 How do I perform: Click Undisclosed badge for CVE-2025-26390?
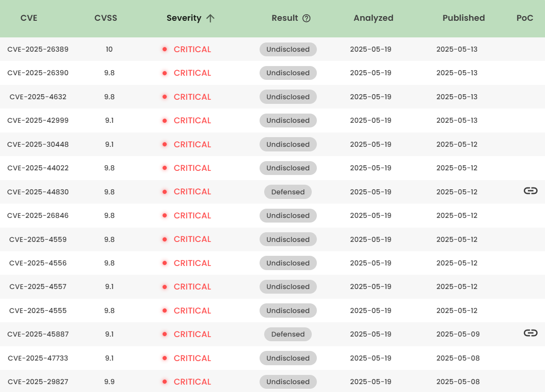[x=288, y=73]
